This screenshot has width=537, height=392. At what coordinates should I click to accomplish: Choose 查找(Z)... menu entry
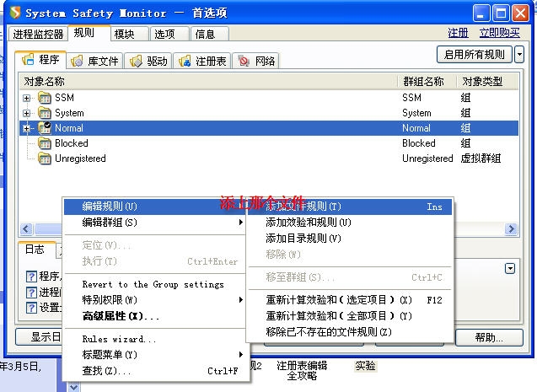tap(155, 371)
